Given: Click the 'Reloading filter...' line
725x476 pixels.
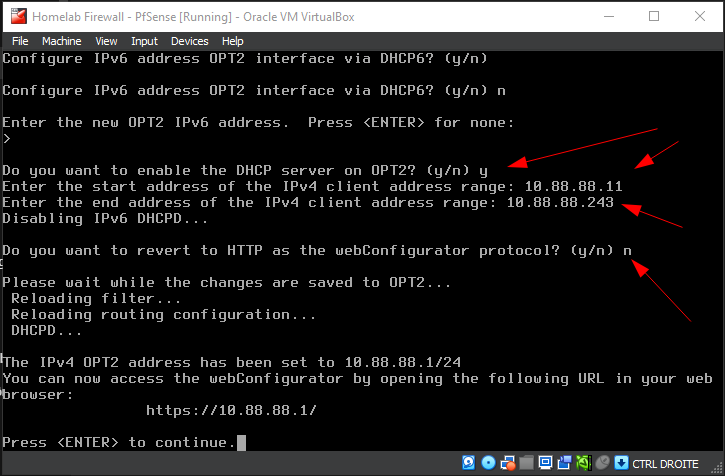Looking at the screenshot, I should [x=96, y=298].
